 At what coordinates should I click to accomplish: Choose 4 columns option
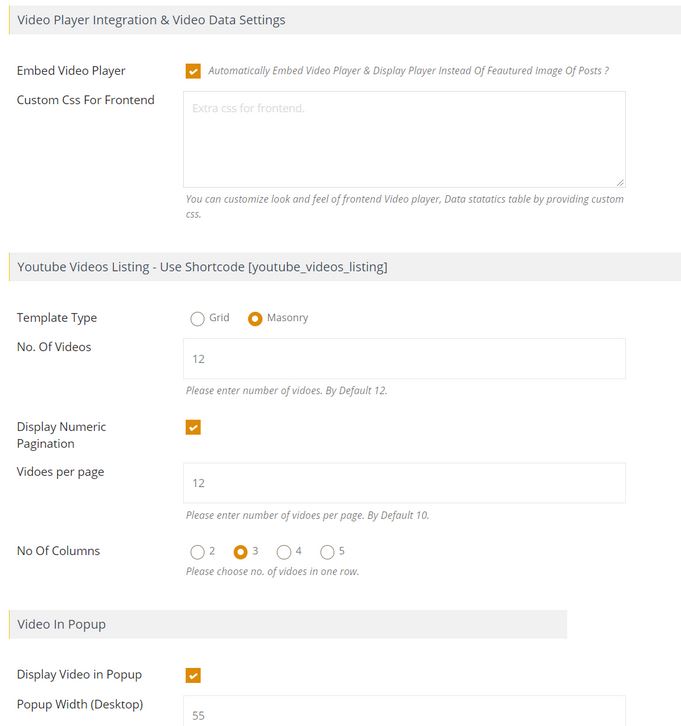click(x=284, y=552)
